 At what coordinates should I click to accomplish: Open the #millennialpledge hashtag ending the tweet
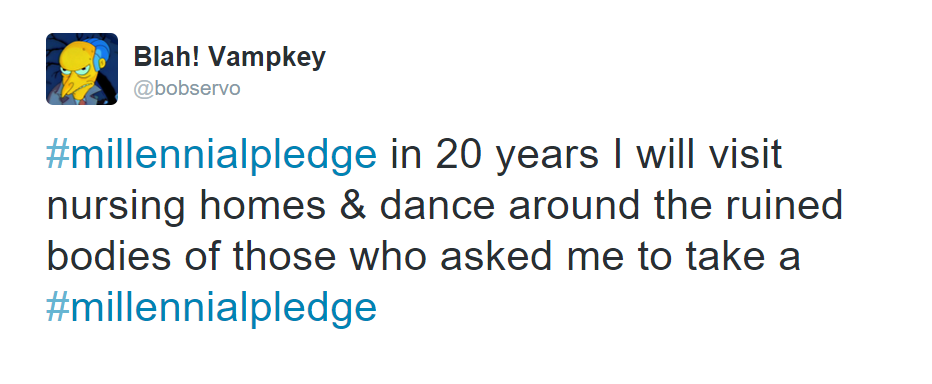211,309
